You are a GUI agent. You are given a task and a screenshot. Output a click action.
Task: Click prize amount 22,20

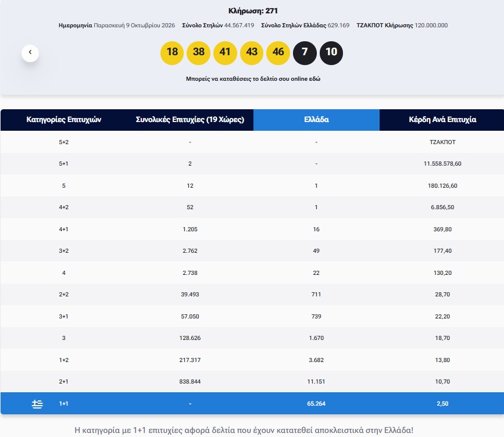click(x=442, y=317)
